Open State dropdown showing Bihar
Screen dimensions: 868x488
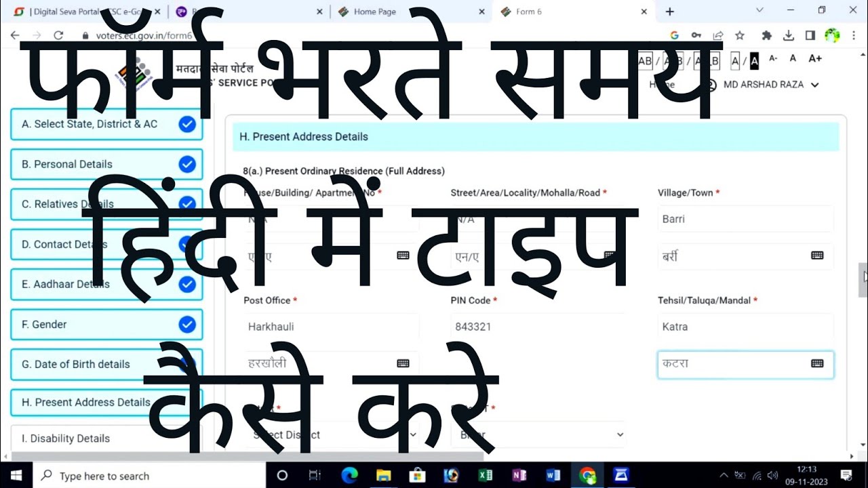click(x=538, y=434)
